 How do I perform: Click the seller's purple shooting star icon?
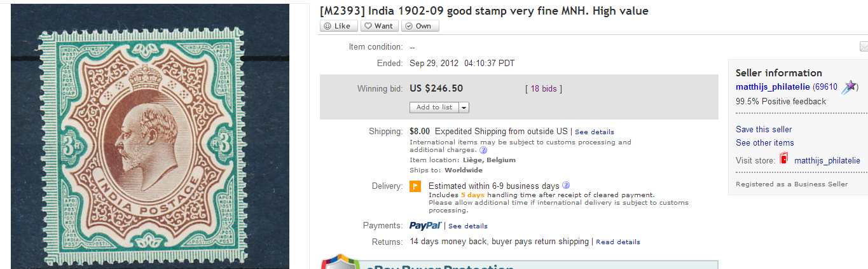click(849, 87)
